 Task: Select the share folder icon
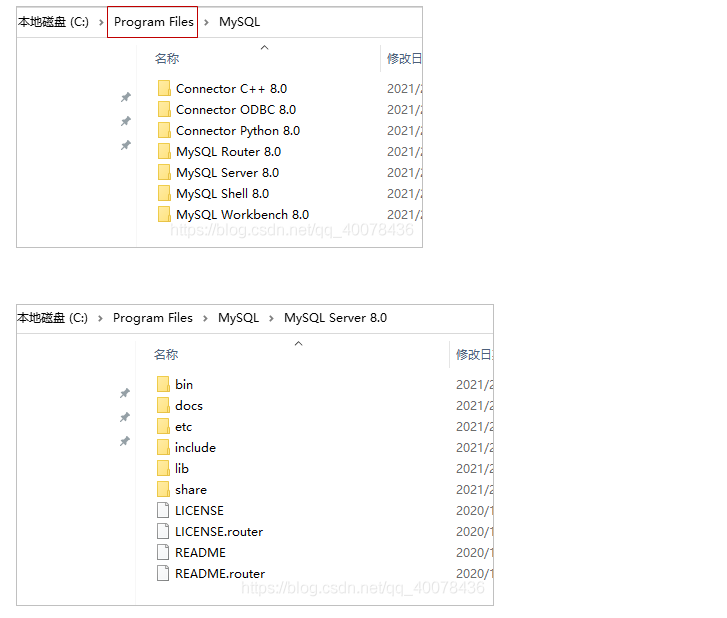(x=163, y=489)
